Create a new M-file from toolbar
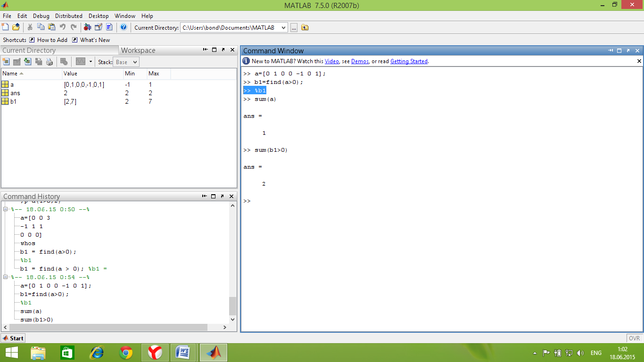Screen dimensions: 644x362 6,27
